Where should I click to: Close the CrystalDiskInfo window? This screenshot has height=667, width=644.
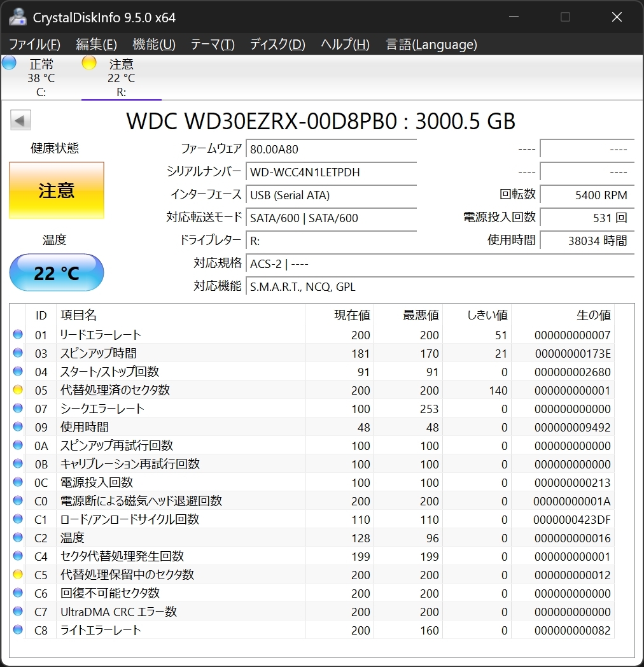(x=617, y=17)
